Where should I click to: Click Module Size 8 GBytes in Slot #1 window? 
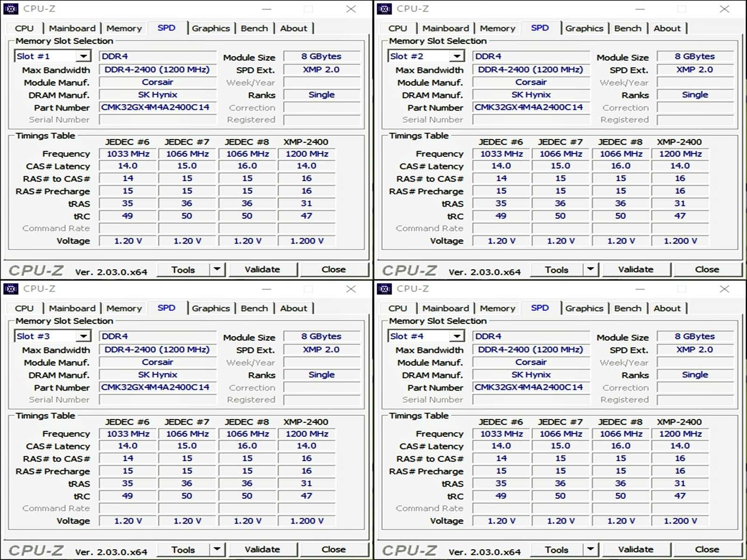322,56
